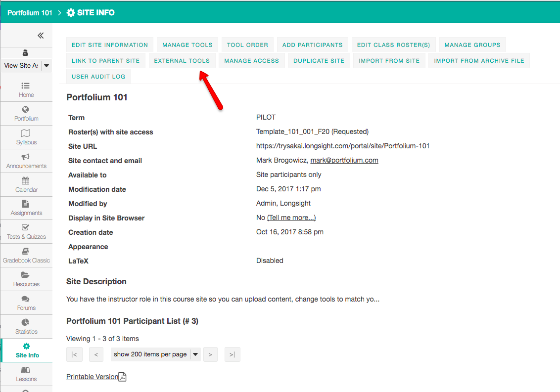The width and height of the screenshot is (560, 392).
Task: Open Edit Class Roster(s) tab
Action: [394, 45]
